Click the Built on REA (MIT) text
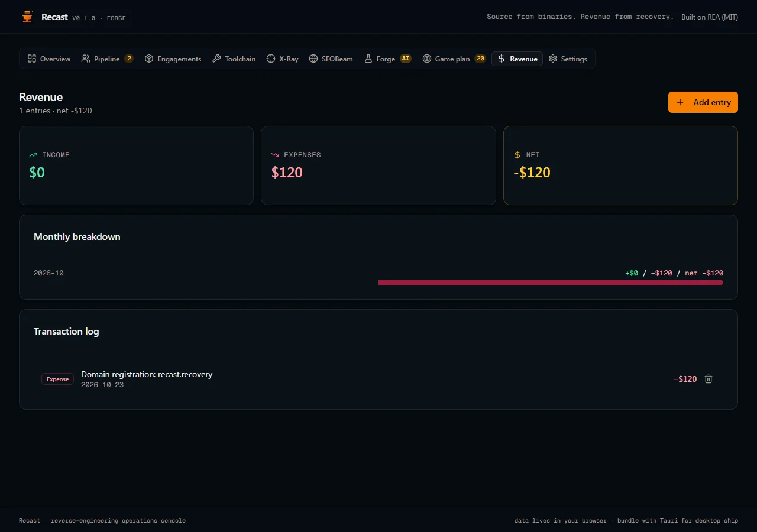The image size is (757, 532). pyautogui.click(x=710, y=17)
